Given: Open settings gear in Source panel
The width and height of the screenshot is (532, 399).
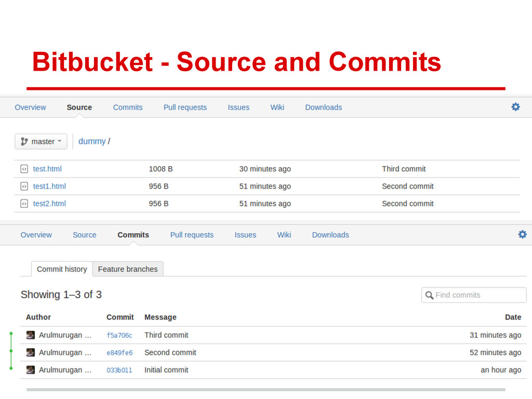Looking at the screenshot, I should pyautogui.click(x=515, y=107).
